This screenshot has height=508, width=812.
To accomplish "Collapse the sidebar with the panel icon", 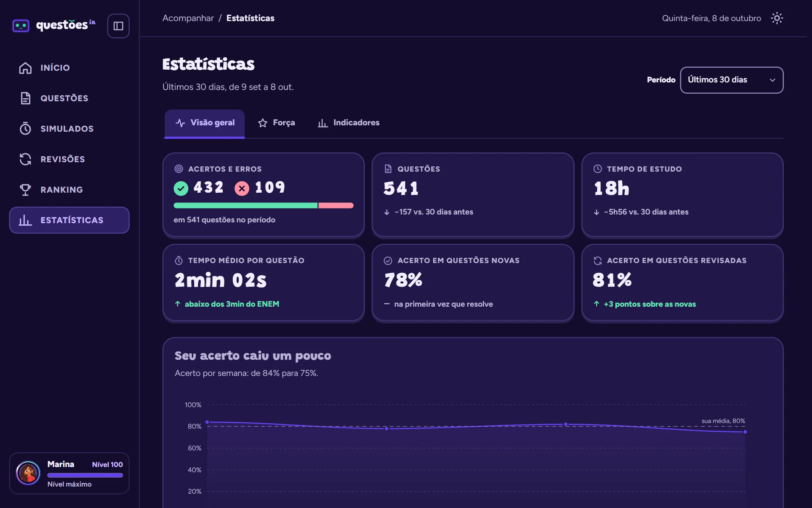I will 118,26.
